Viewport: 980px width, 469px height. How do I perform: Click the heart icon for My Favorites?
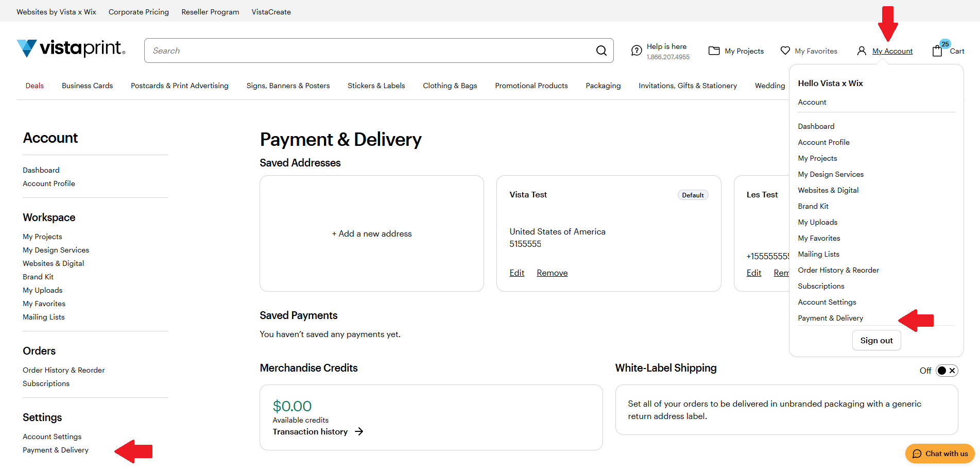[785, 51]
